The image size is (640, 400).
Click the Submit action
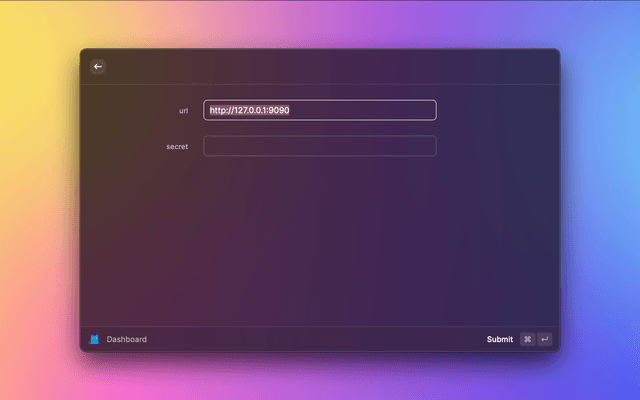coord(499,339)
